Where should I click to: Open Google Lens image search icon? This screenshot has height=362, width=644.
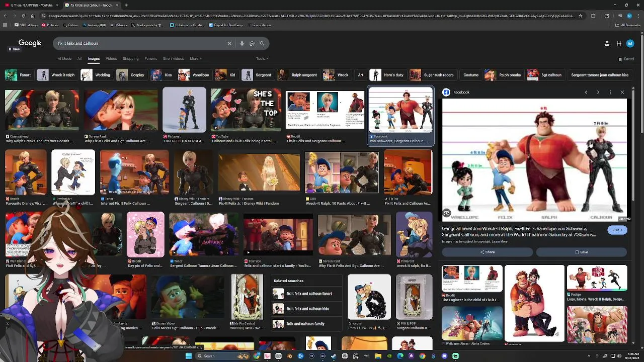click(252, 43)
